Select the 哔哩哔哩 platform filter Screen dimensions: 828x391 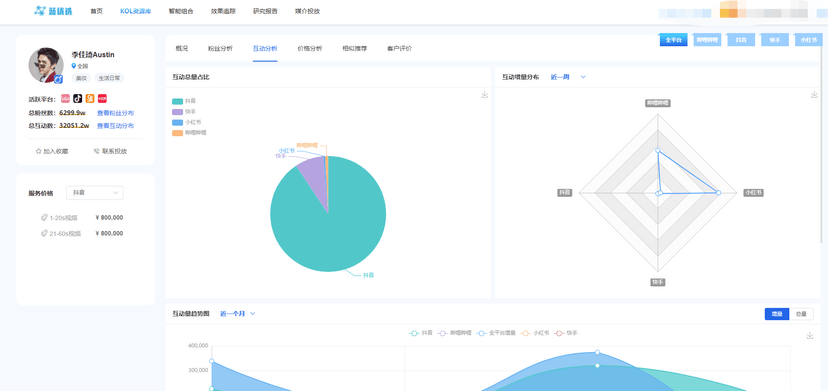pyautogui.click(x=707, y=40)
